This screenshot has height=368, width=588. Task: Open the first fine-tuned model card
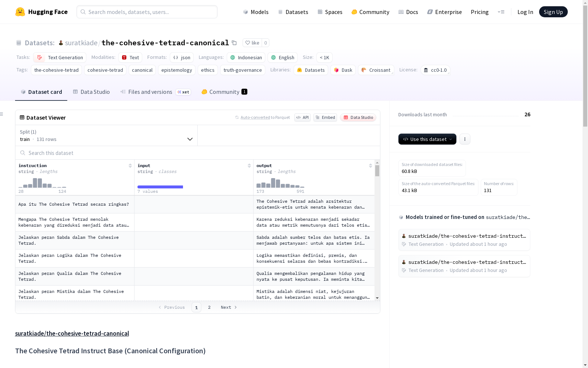[x=464, y=240]
